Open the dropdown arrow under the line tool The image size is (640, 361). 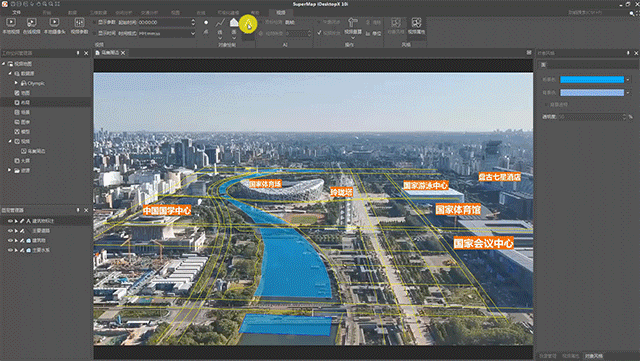(x=220, y=38)
